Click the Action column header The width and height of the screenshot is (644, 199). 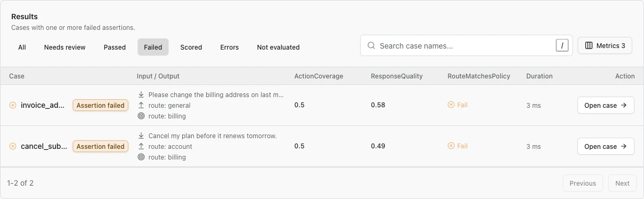pyautogui.click(x=625, y=76)
